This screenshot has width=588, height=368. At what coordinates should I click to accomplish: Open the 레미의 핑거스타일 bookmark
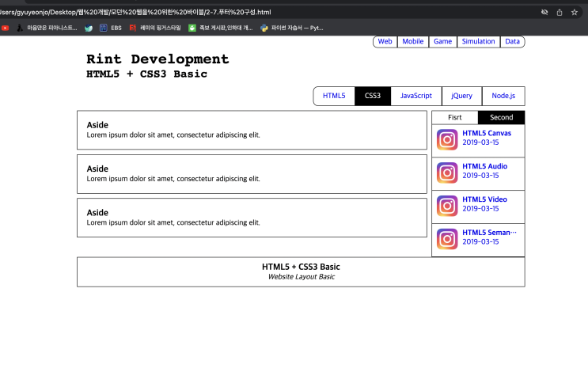155,28
